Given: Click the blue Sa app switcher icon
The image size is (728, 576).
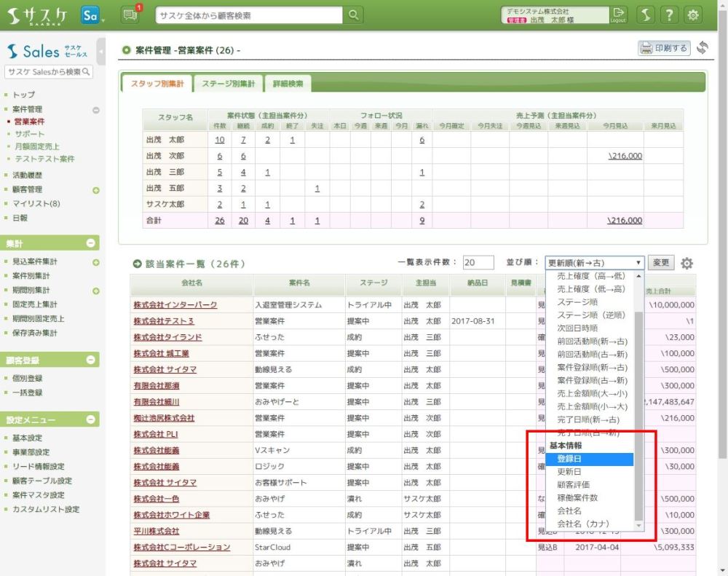Looking at the screenshot, I should [x=90, y=15].
